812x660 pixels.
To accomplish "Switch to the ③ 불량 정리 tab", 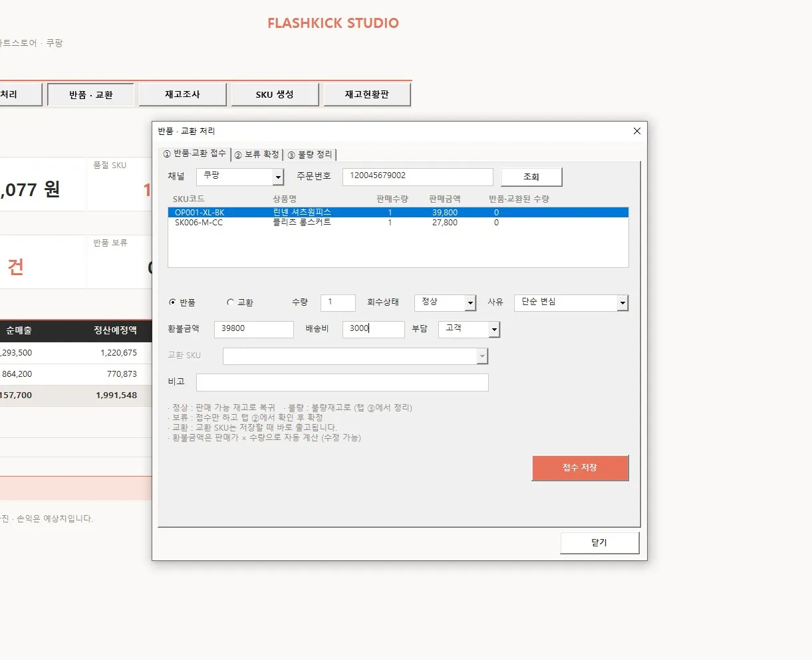I will point(310,155).
